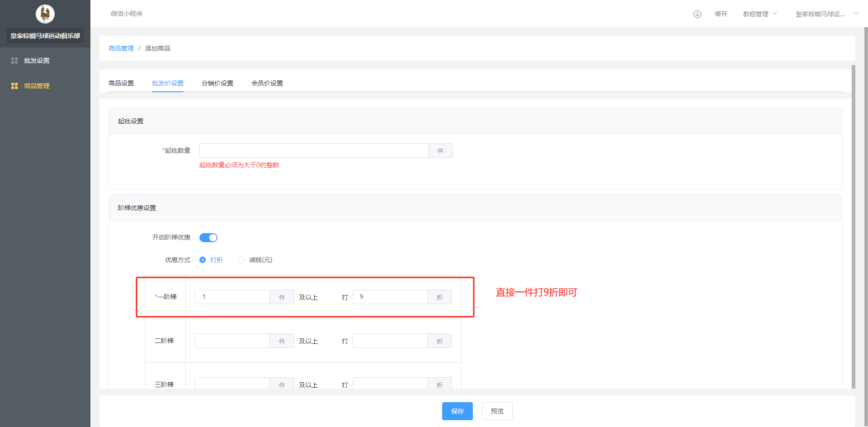Click the club logo avatar in sidebar
This screenshot has width=868, height=427.
click(45, 14)
